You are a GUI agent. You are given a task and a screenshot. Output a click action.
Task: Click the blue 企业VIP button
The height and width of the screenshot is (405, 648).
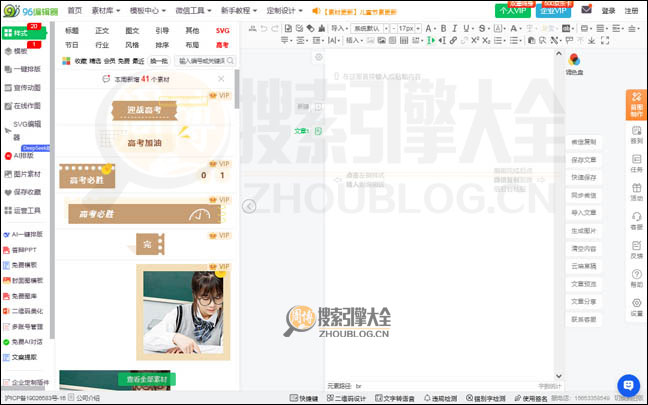(553, 10)
